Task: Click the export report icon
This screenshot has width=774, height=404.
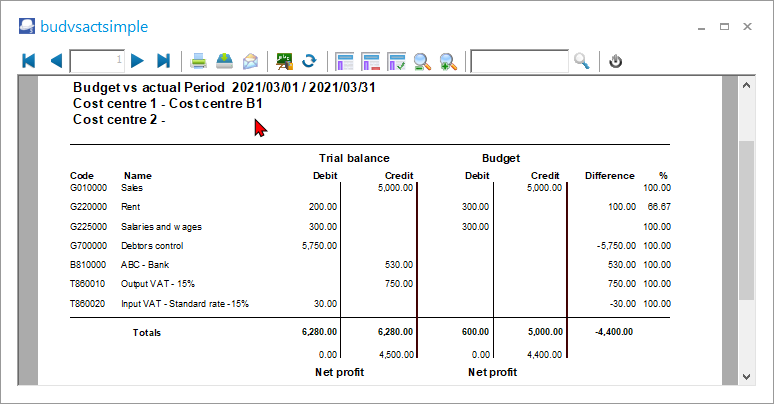Action: (225, 61)
